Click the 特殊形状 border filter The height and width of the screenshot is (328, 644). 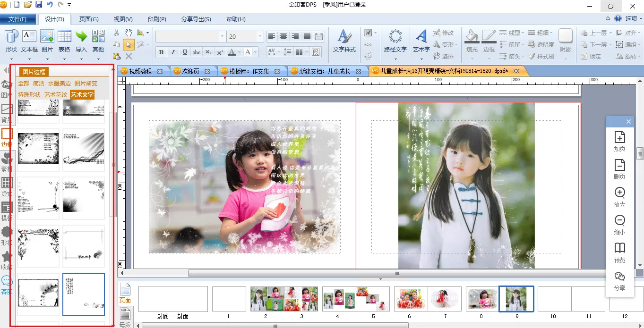[x=29, y=94]
